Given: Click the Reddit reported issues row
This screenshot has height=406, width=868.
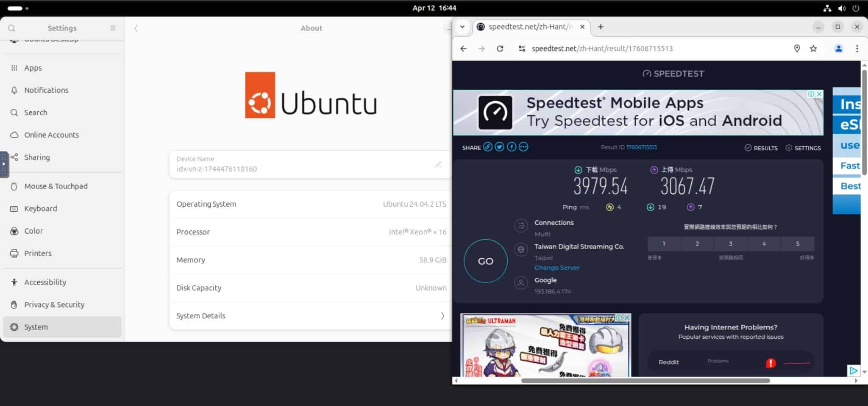Looking at the screenshot, I should 731,362.
